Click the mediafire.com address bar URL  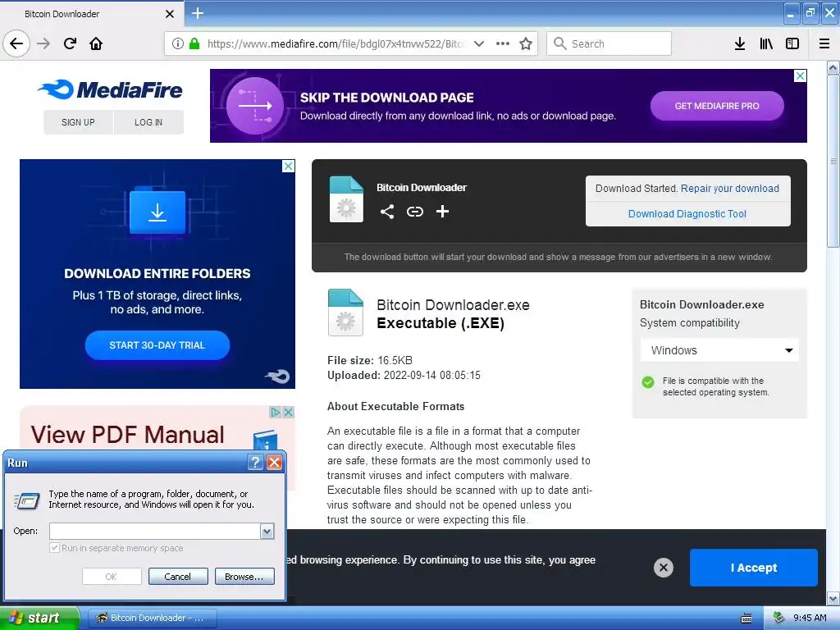point(336,44)
